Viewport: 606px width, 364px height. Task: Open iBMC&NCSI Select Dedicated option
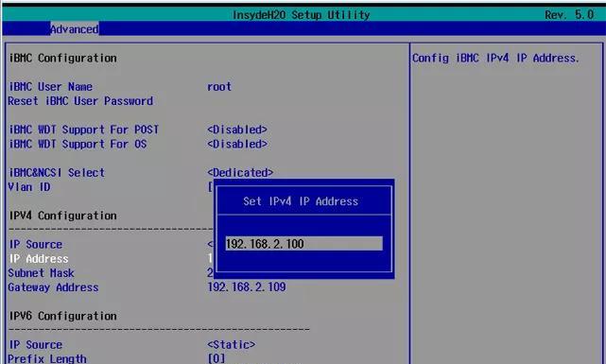[x=240, y=172]
